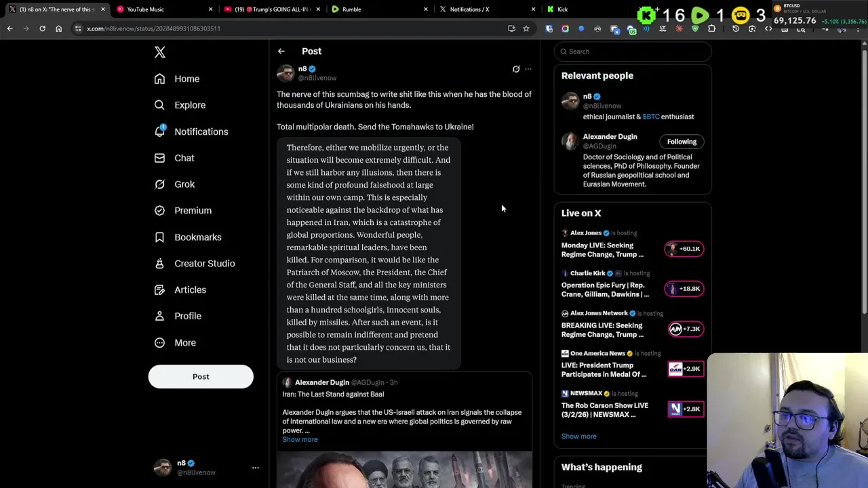This screenshot has height=488, width=868.
Task: Open Bookmarks from sidebar
Action: 188,237
